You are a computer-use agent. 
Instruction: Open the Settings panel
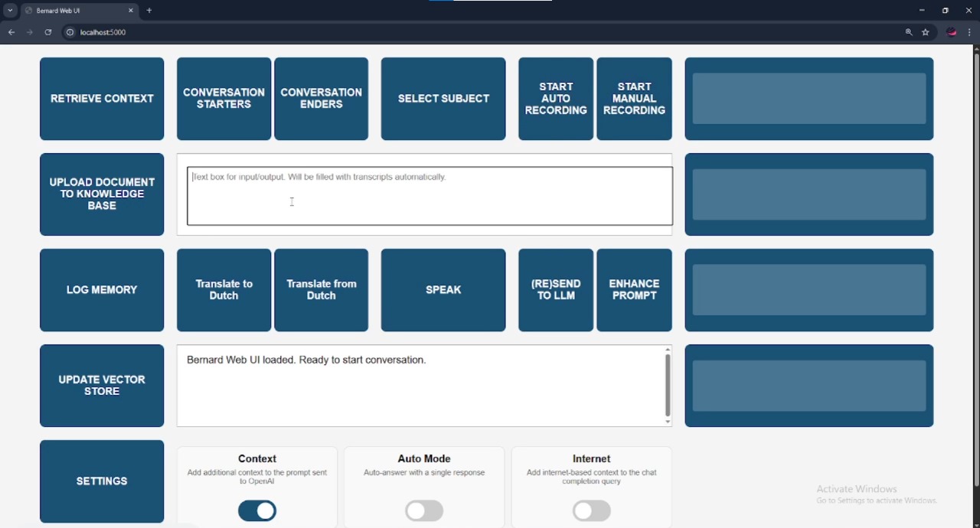tap(102, 481)
